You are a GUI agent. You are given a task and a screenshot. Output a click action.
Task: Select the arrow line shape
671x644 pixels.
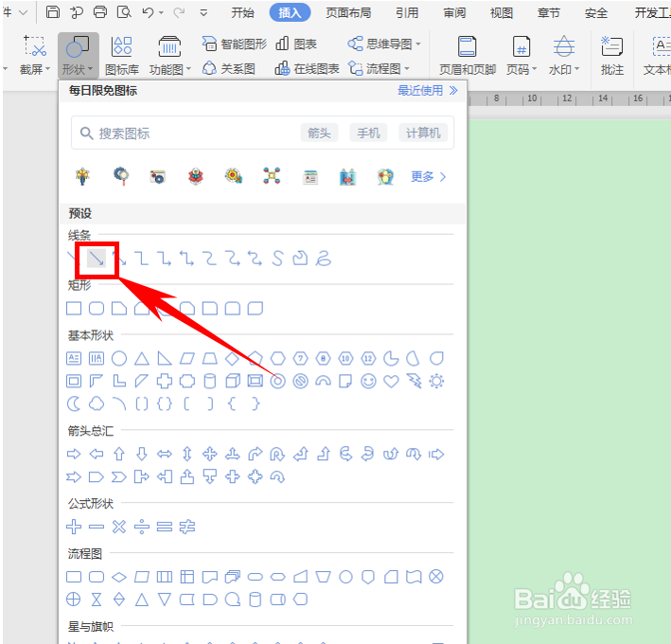tap(97, 259)
